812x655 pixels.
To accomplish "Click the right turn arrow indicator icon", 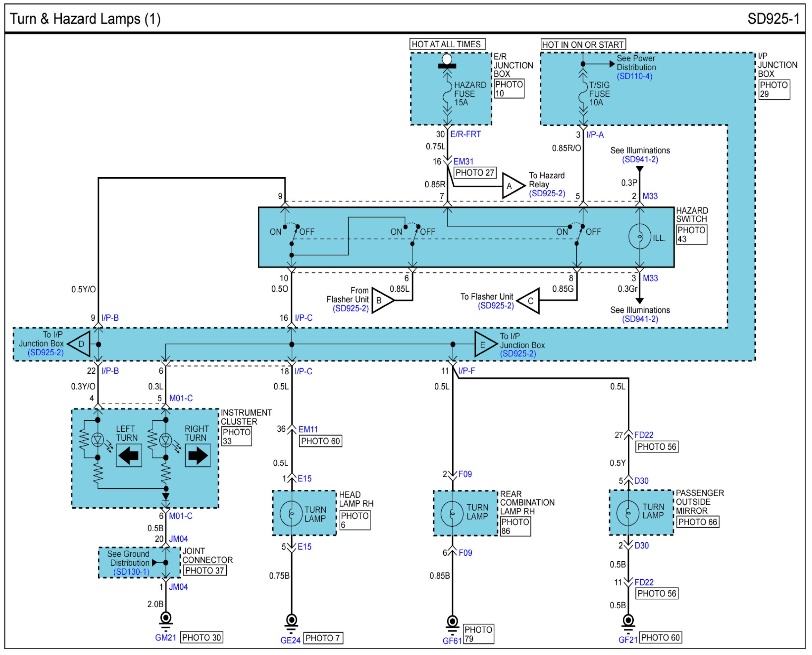I will [x=198, y=456].
